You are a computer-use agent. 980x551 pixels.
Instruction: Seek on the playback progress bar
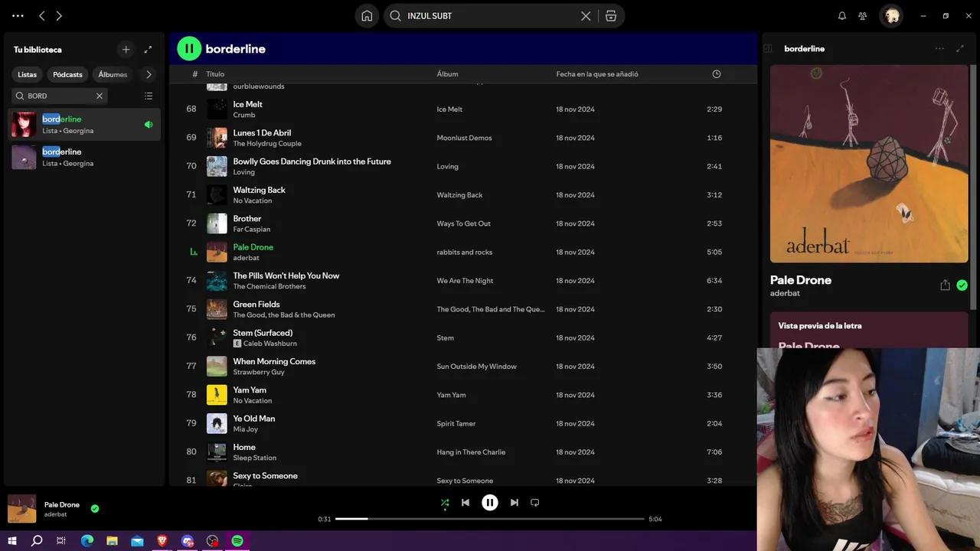pyautogui.click(x=490, y=519)
